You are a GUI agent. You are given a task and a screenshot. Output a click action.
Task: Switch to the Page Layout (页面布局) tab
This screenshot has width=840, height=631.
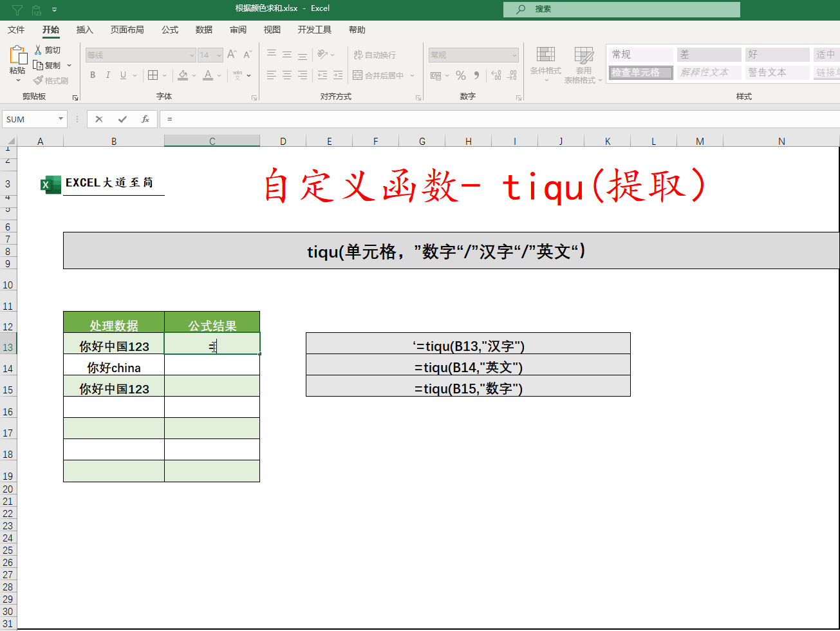127,30
